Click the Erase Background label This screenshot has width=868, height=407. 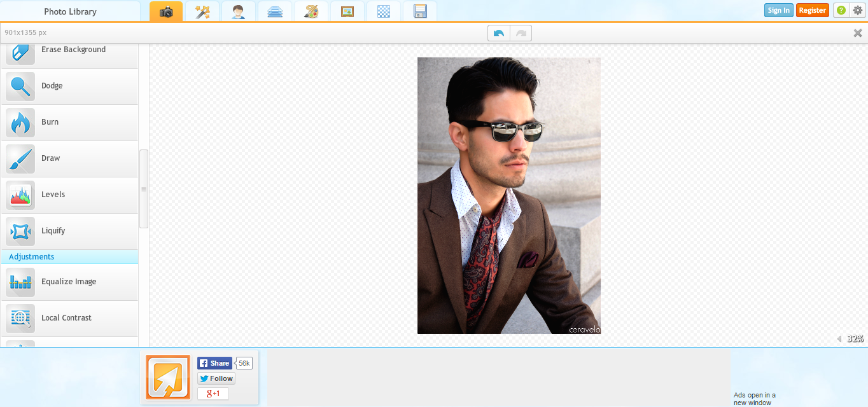pos(74,50)
